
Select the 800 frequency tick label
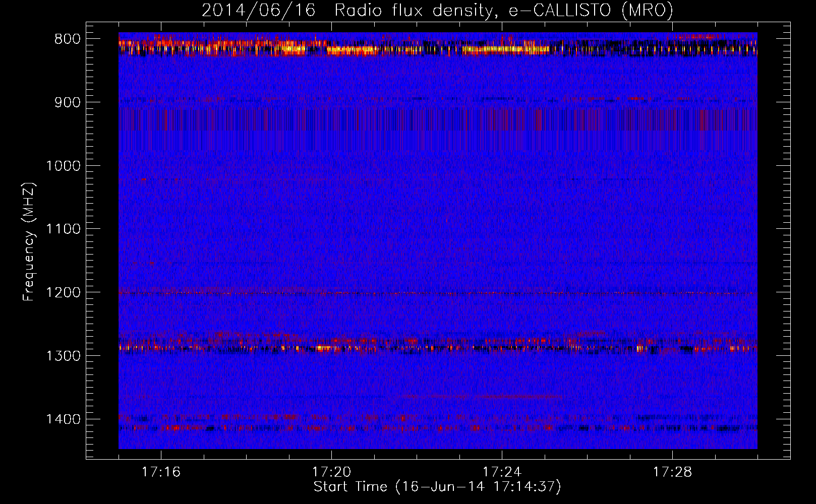pyautogui.click(x=67, y=39)
